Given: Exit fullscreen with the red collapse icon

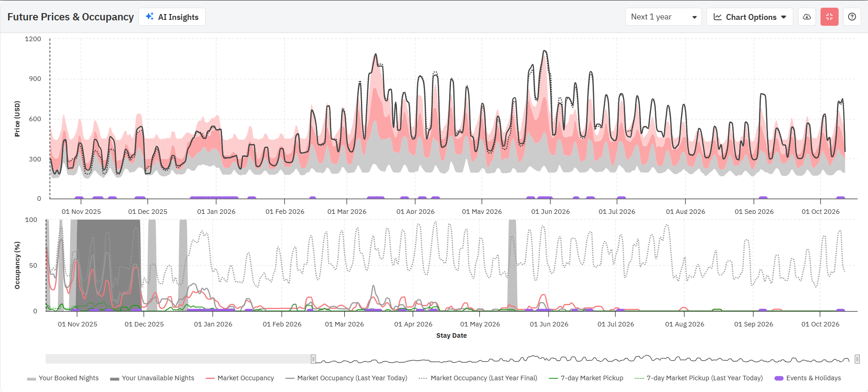Looking at the screenshot, I should pyautogui.click(x=829, y=17).
